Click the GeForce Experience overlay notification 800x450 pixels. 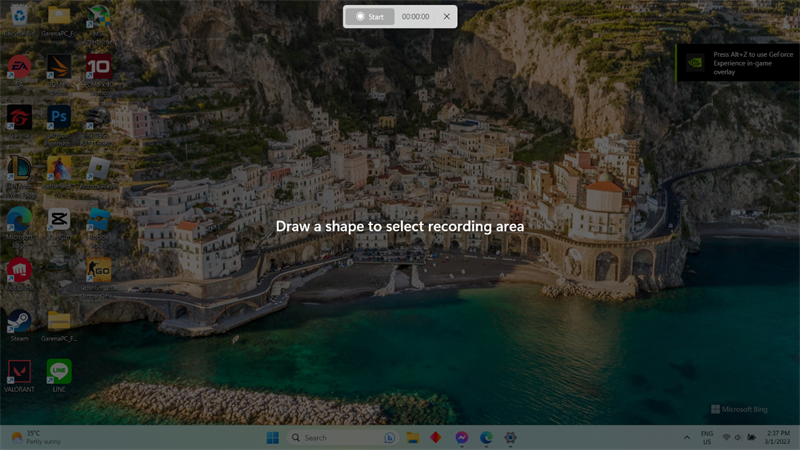click(738, 63)
